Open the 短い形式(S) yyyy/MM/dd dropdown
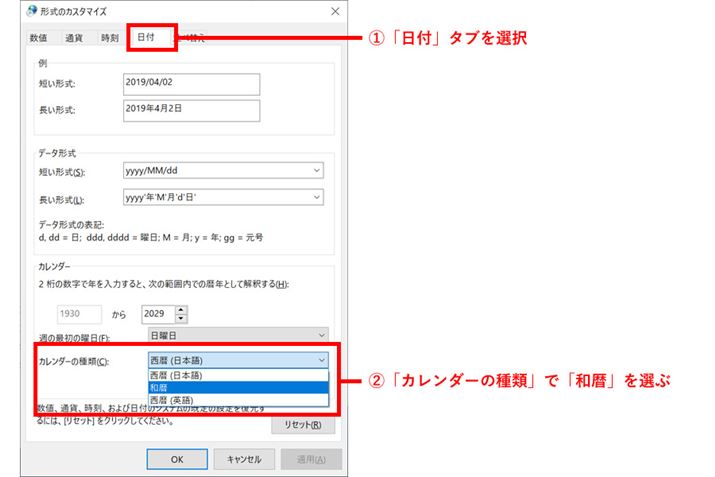This screenshot has width=715, height=477. [223, 171]
